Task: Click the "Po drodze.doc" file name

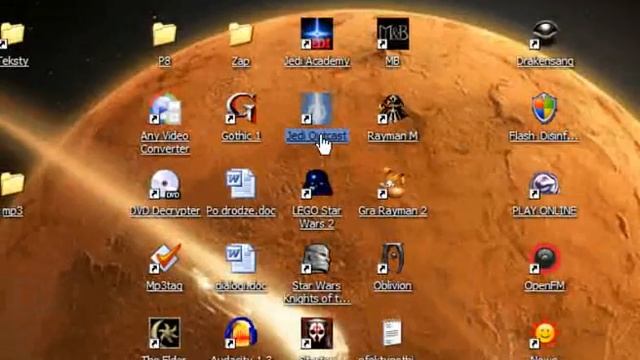Action: click(x=241, y=211)
